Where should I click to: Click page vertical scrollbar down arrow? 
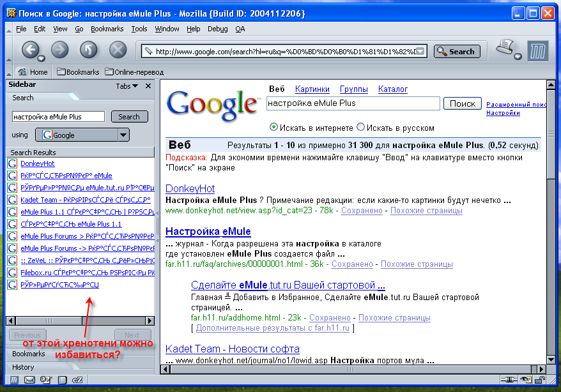pyautogui.click(x=551, y=359)
